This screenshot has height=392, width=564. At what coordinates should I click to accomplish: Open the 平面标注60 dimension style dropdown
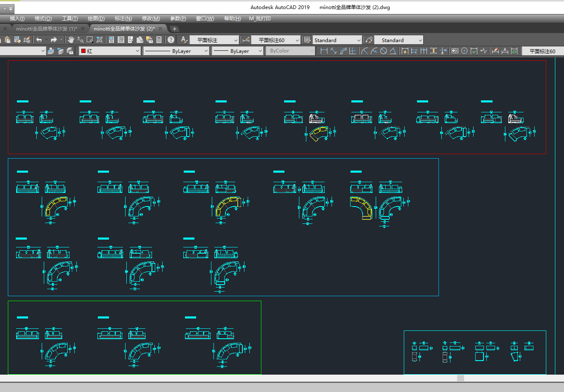(276, 40)
